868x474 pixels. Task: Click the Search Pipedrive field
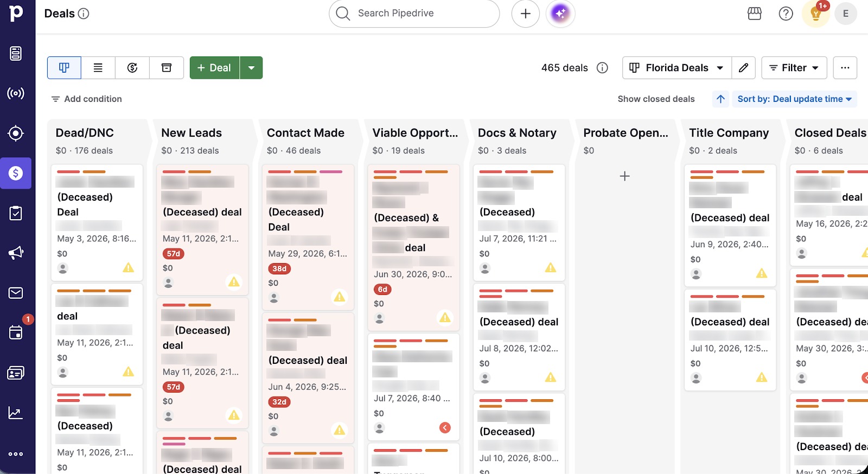(414, 14)
